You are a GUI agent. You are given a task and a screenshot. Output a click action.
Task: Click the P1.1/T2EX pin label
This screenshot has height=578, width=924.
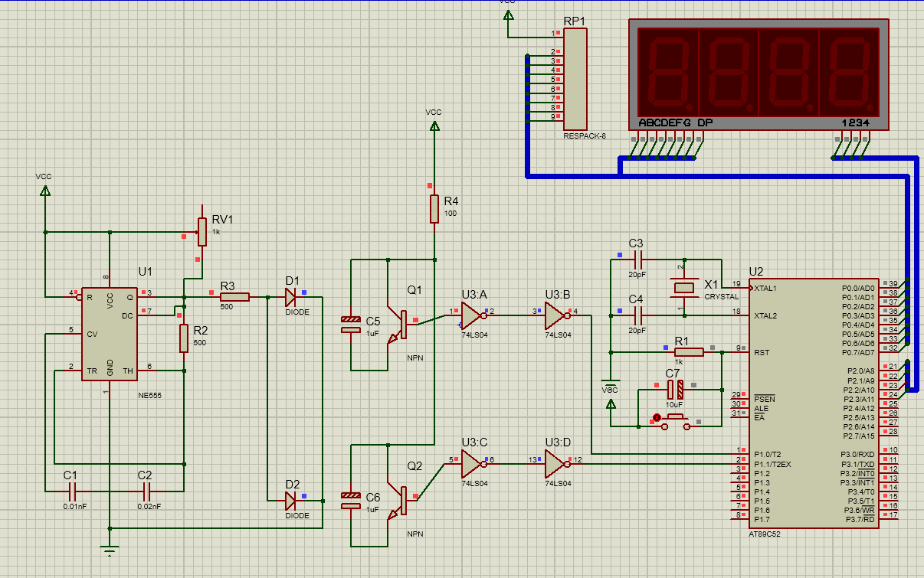point(772,464)
